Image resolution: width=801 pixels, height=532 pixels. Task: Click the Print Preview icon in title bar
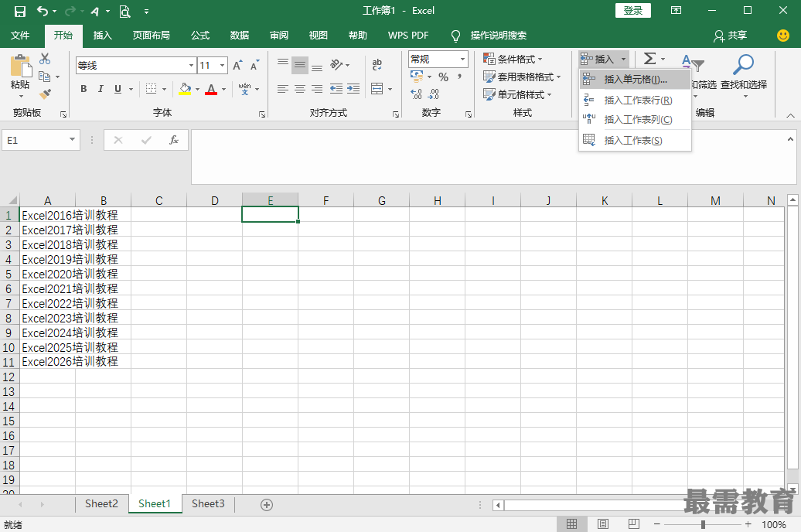pyautogui.click(x=124, y=12)
